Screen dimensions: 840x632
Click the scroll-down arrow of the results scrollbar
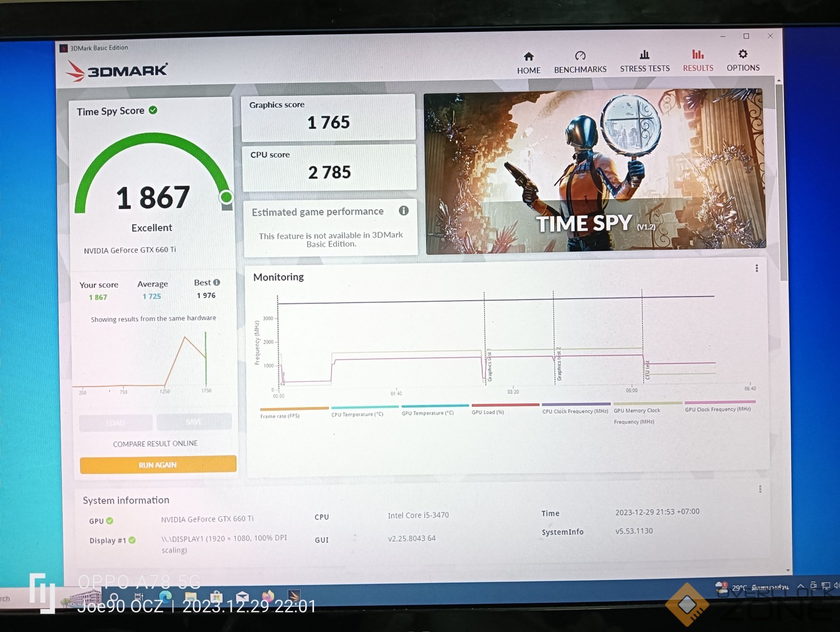(x=788, y=570)
